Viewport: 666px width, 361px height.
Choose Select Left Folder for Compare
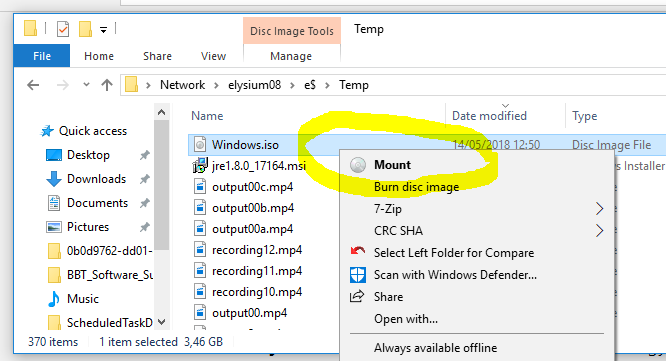point(454,253)
